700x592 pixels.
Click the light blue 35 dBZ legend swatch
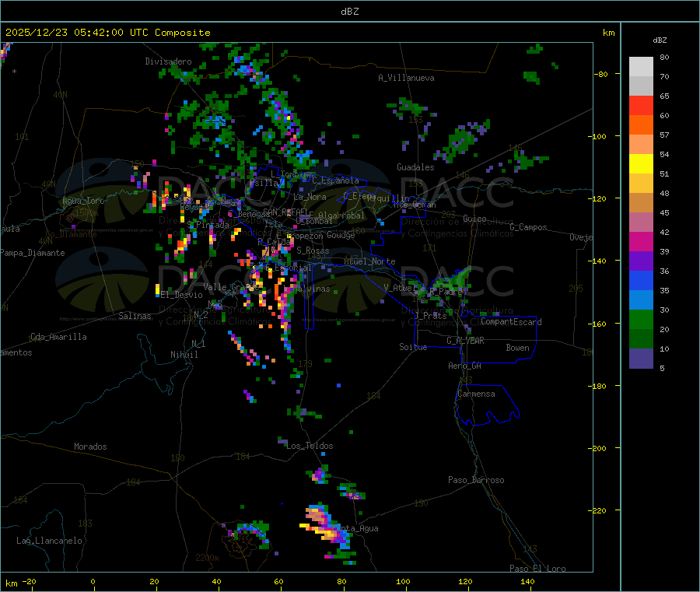click(641, 300)
